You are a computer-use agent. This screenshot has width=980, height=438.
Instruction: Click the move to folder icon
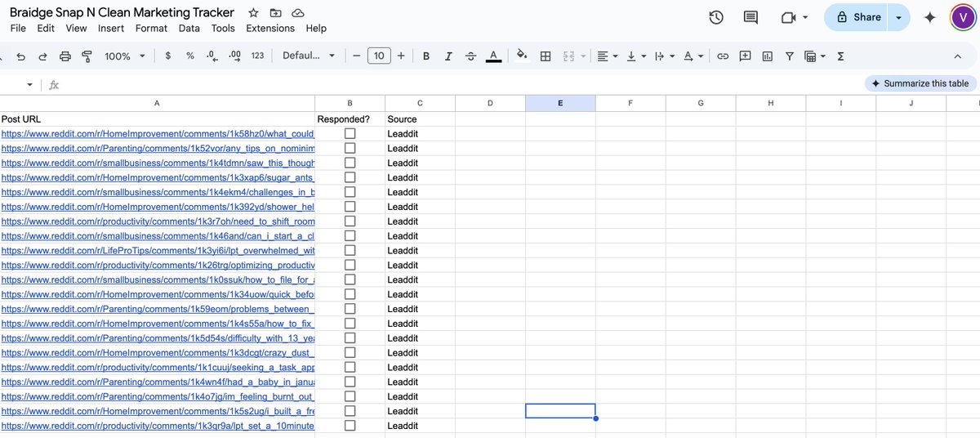pos(276,13)
